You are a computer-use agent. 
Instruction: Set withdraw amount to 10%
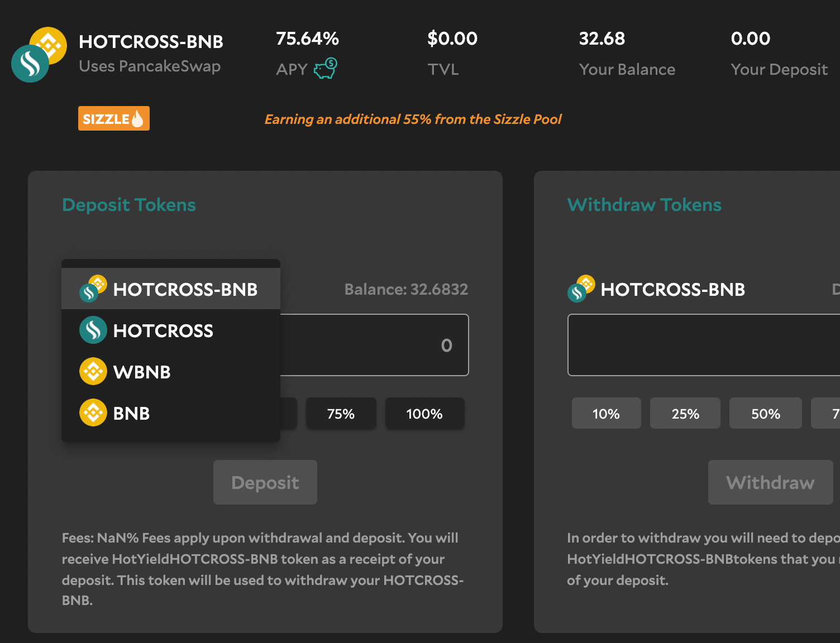(607, 414)
